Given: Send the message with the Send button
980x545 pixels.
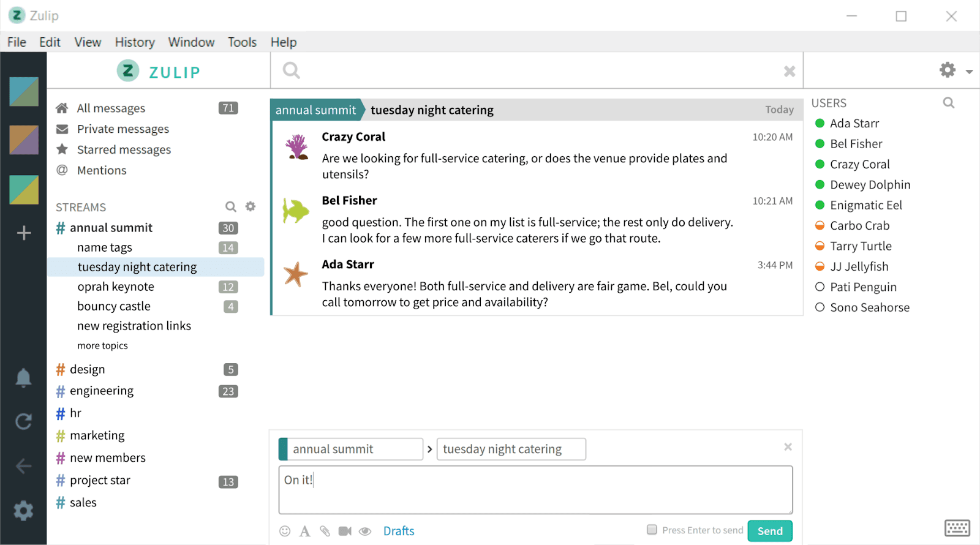Looking at the screenshot, I should pyautogui.click(x=770, y=531).
